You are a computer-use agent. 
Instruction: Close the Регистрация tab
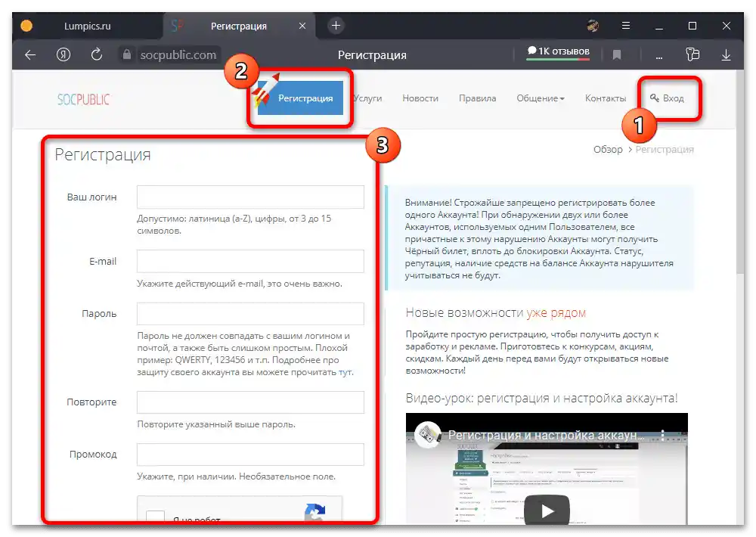pos(302,26)
